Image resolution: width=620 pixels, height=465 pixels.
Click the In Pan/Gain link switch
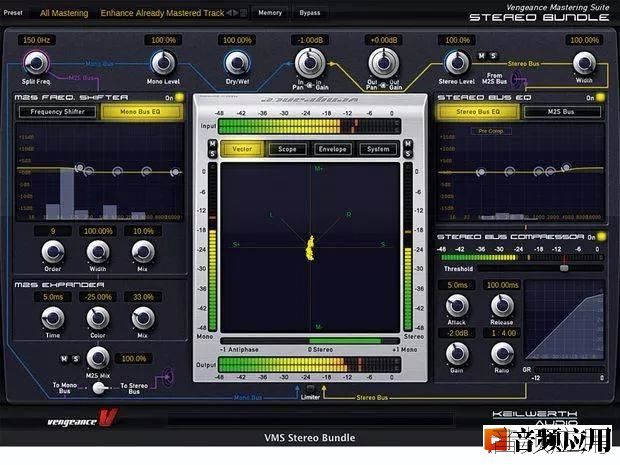point(310,84)
